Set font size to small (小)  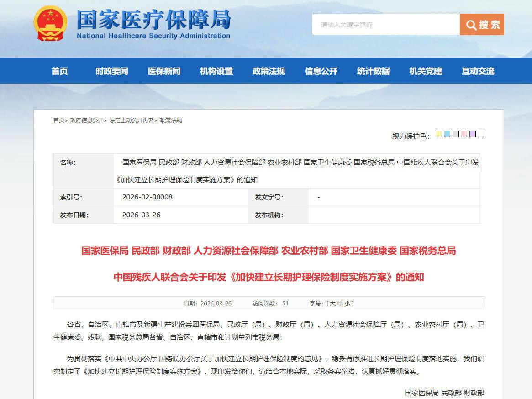click(x=348, y=304)
